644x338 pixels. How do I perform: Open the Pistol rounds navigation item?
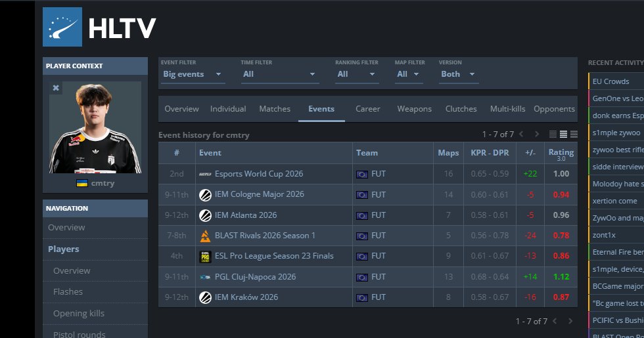pos(95,332)
